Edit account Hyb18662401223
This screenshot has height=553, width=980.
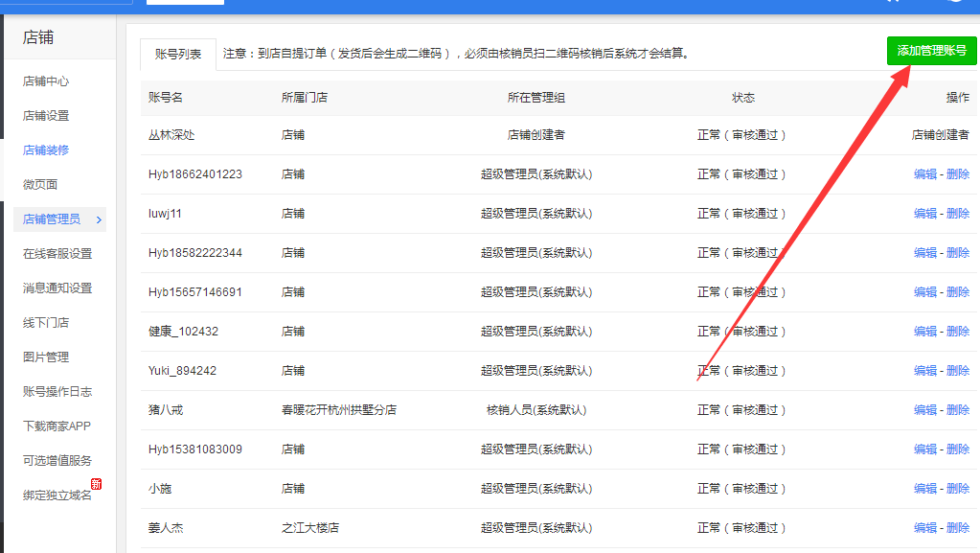click(925, 173)
